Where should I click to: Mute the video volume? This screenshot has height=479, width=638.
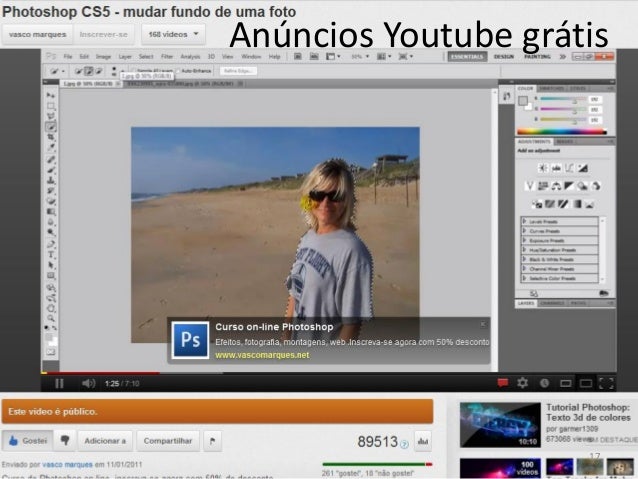click(88, 383)
